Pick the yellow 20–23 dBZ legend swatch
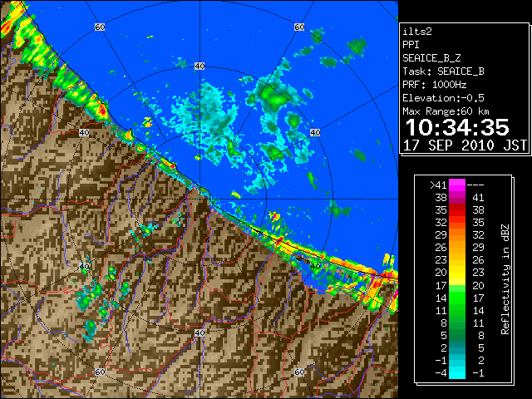This screenshot has width=532, height=399. click(457, 273)
